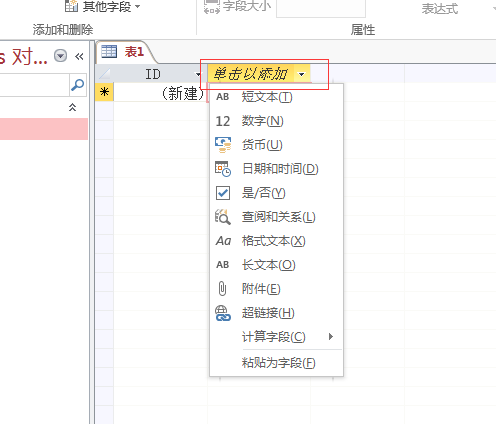Click the navigation pane search magnifier

point(77,85)
